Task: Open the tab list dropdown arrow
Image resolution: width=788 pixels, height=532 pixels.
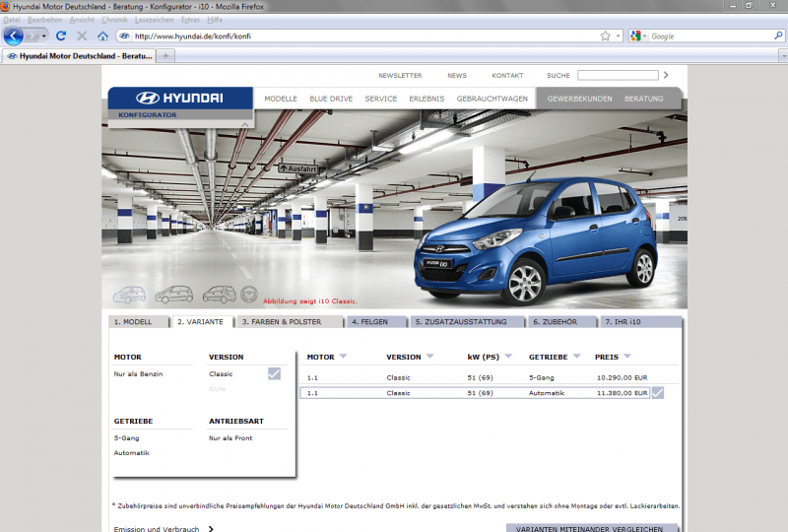Action: (783, 56)
